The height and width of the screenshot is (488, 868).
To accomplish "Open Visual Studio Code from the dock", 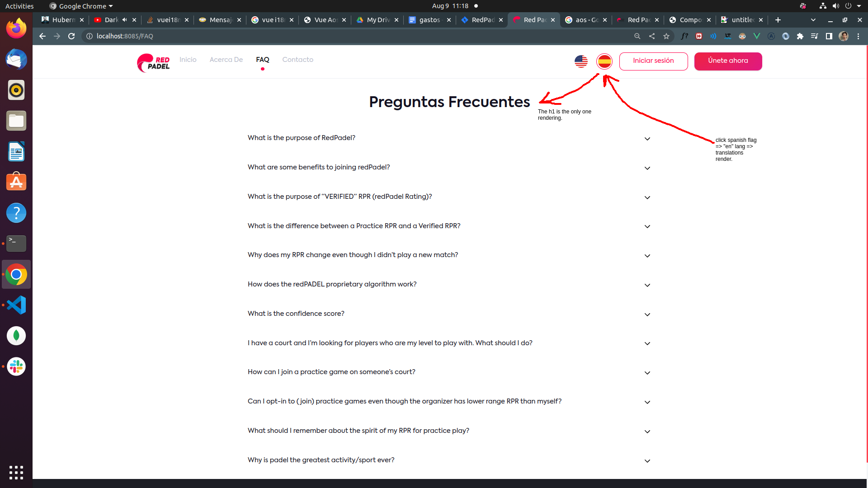I will 16,305.
